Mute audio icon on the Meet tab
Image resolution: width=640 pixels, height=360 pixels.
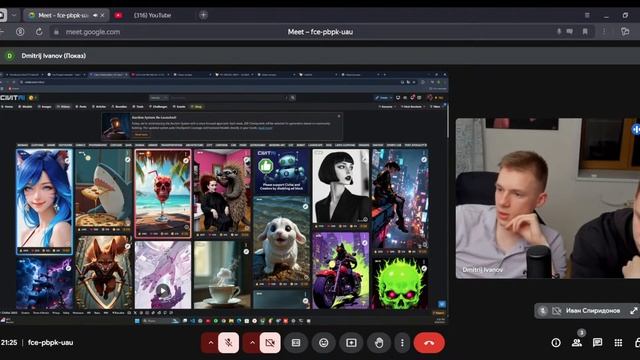coord(95,15)
